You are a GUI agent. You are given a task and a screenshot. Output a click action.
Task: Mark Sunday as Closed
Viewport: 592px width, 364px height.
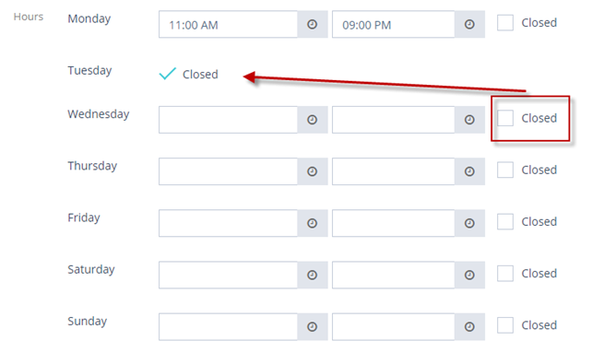pos(505,325)
